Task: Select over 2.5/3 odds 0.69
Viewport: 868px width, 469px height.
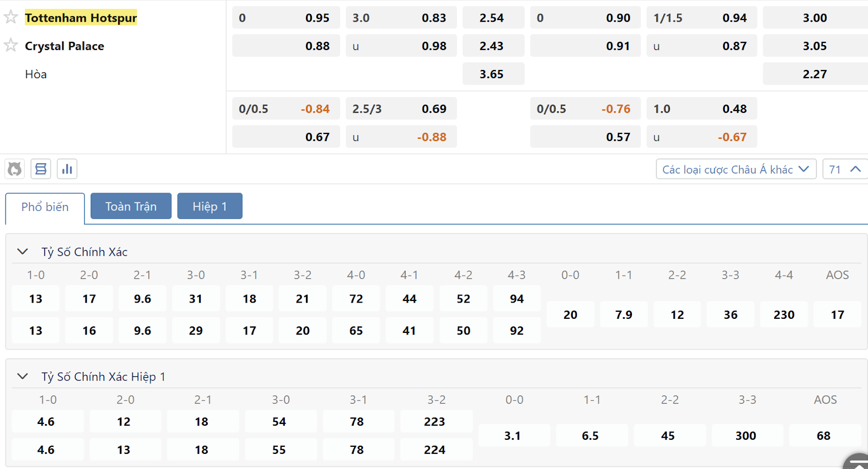Action: [401, 109]
